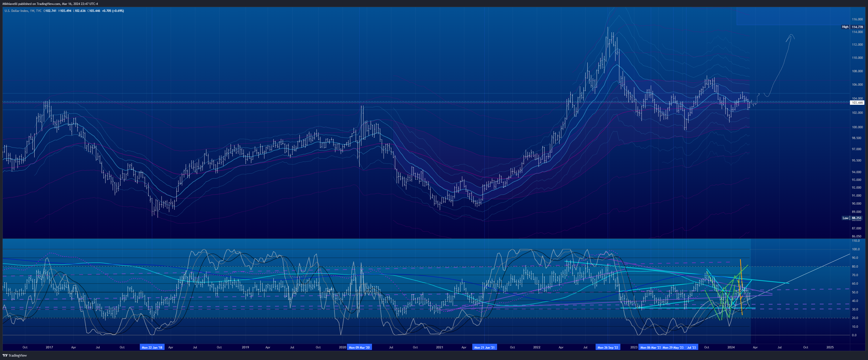Click the Low 88.253 price label
The height and width of the screenshot is (360, 868).
(853, 218)
